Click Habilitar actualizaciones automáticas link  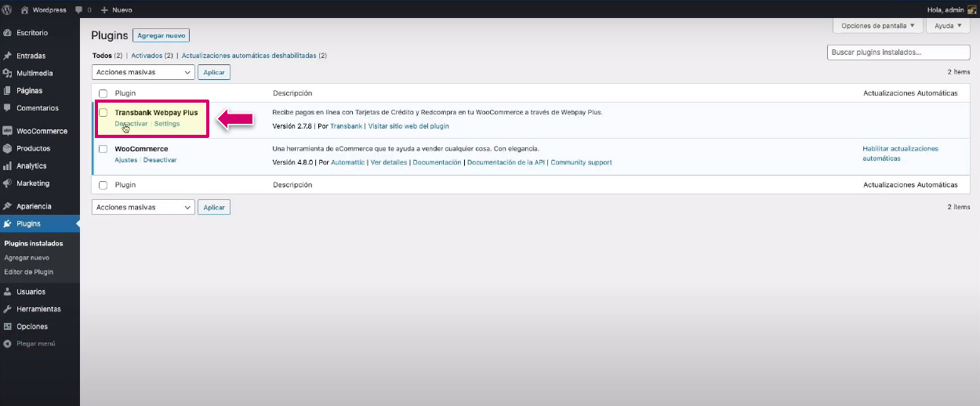(x=900, y=153)
